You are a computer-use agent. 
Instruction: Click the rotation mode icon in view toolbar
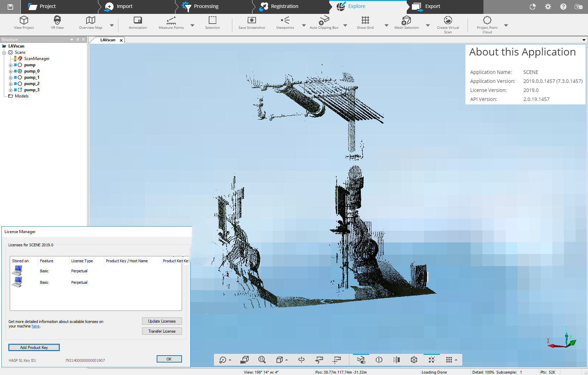coord(223,360)
